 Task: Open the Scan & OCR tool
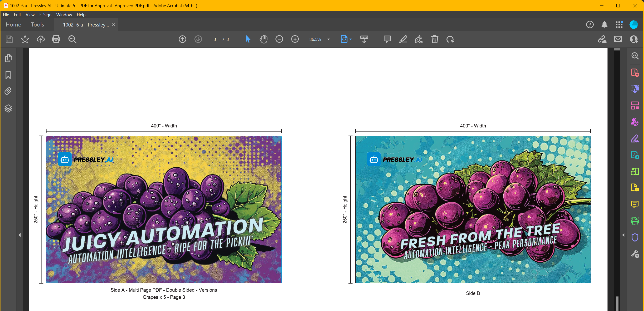click(x=635, y=221)
